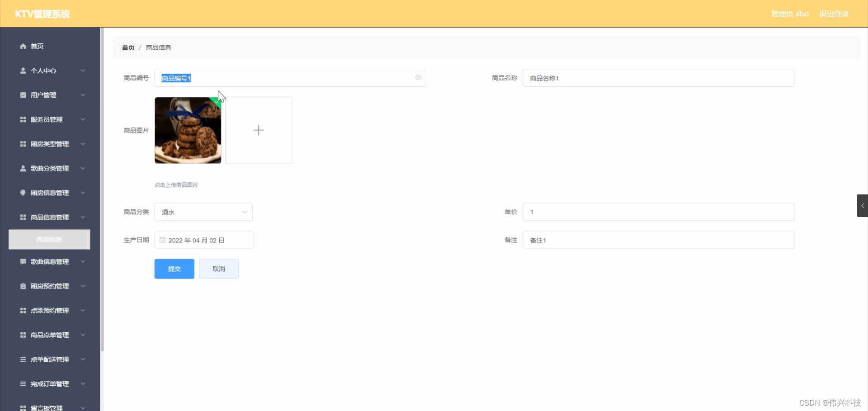This screenshot has height=411, width=868.
Task: Select the 歌曲分类管理 icon in sidebar
Action: 22,168
